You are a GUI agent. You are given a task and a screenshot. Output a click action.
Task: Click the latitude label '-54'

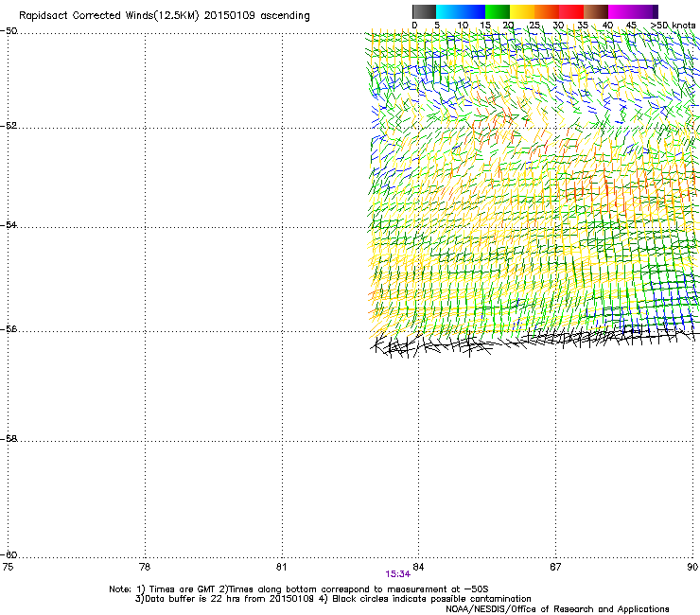tap(9, 224)
